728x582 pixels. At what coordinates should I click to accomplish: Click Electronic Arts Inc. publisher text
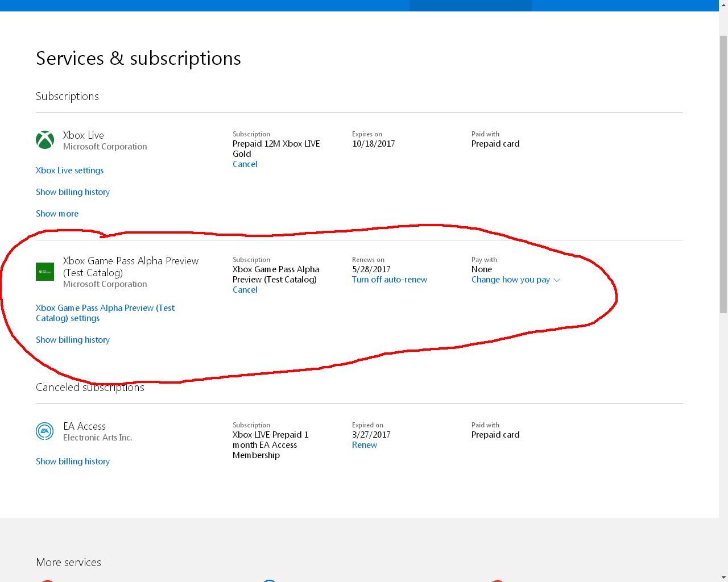[97, 438]
